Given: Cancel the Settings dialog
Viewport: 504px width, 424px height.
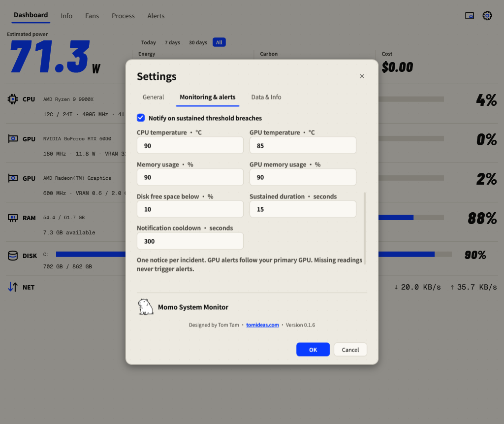Looking at the screenshot, I should [350, 349].
